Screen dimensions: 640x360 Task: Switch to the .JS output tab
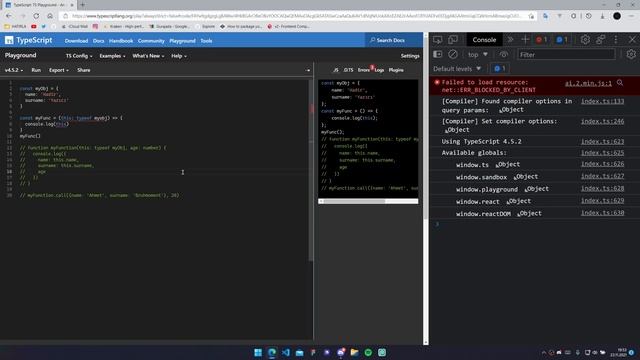(x=336, y=70)
